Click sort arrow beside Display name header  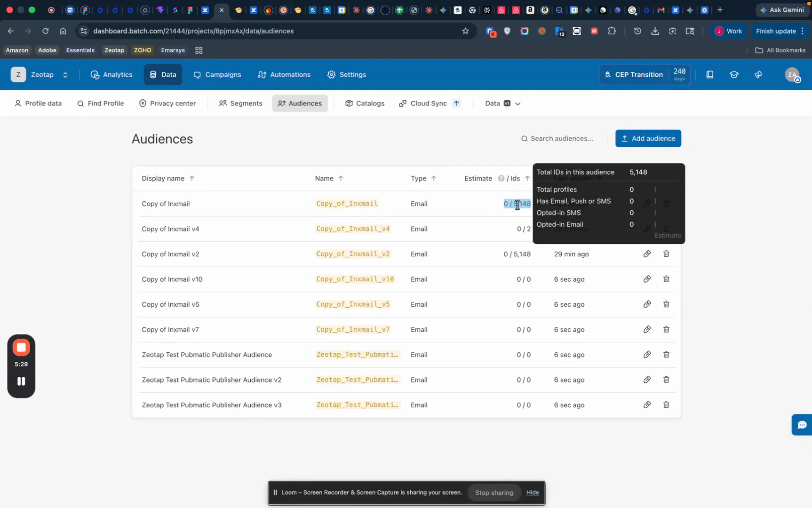[192, 178]
